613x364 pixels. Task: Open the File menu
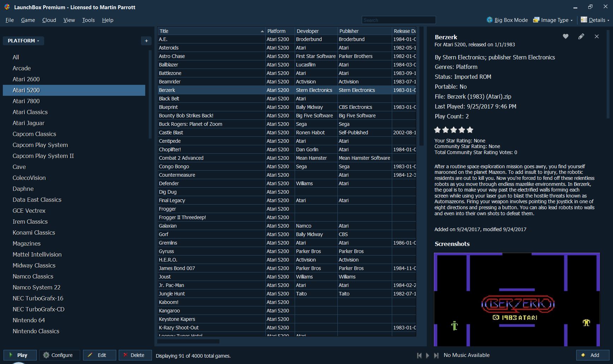point(10,20)
